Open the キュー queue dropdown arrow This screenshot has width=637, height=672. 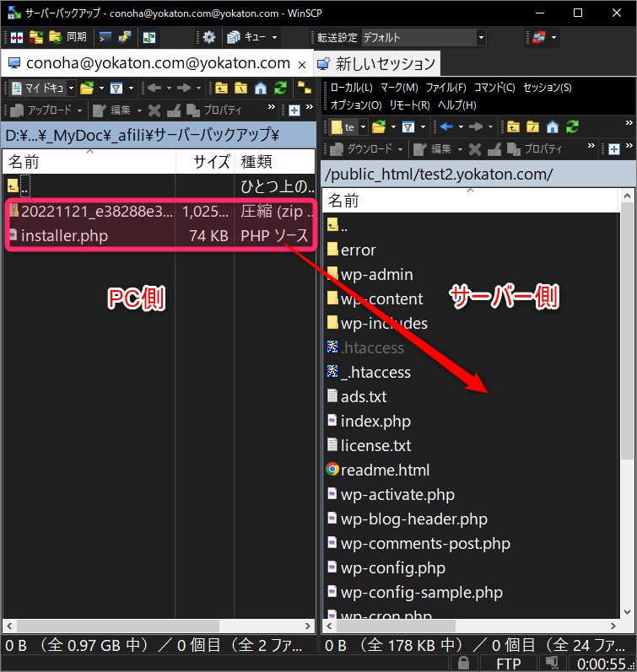pyautogui.click(x=274, y=37)
